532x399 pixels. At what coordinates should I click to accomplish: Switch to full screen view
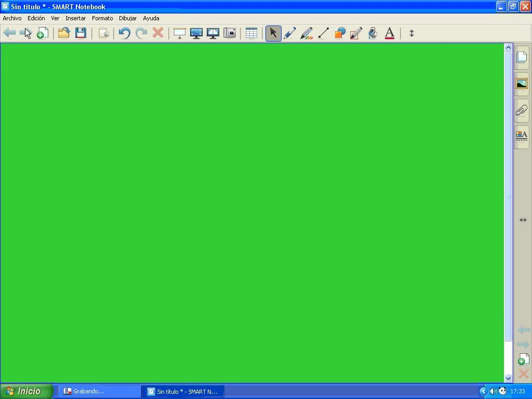coord(196,33)
